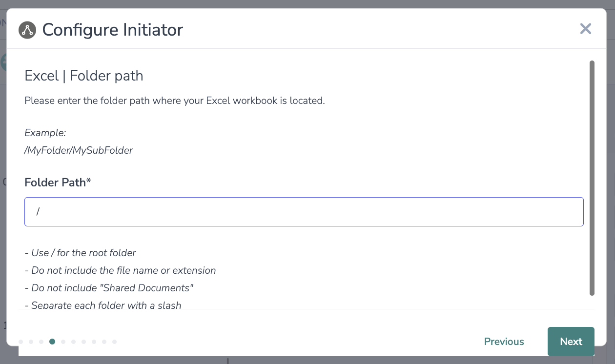Jump to the first step dot

[20, 342]
